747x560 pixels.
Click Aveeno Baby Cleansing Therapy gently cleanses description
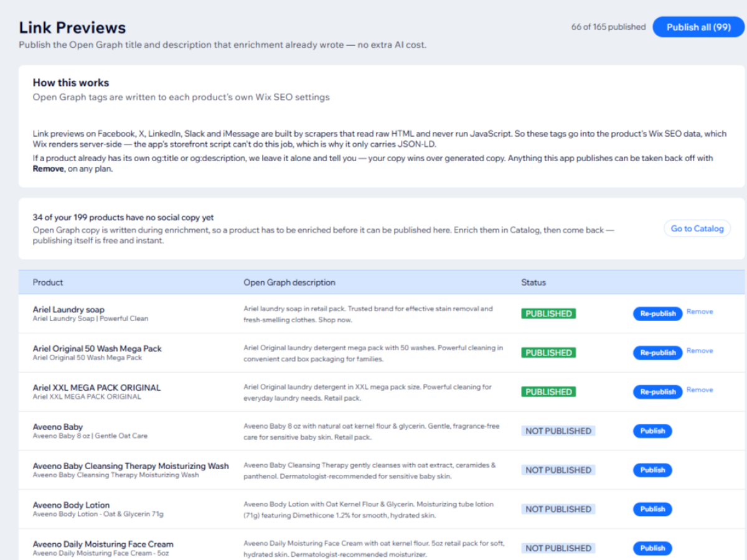tap(370, 470)
